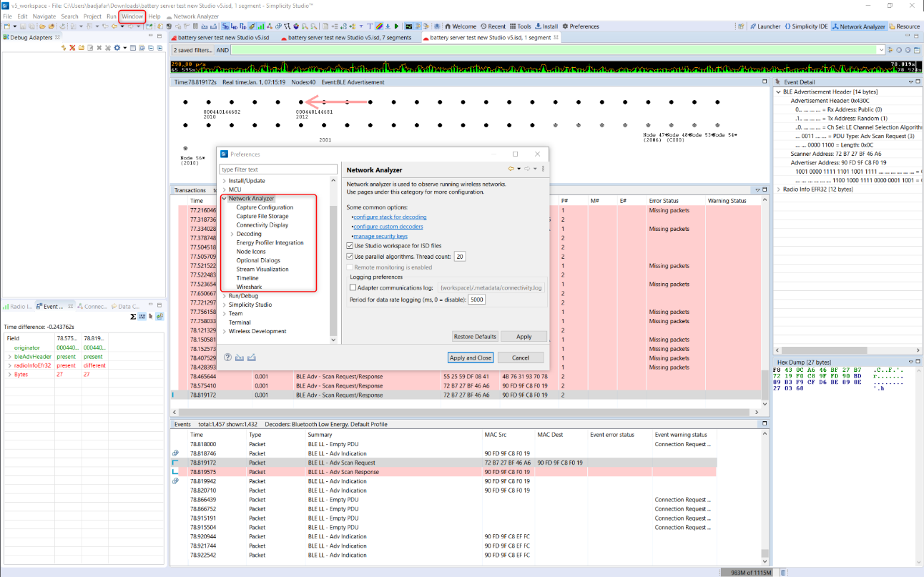Click the Welcome toolbar icon
Screen dimensions: 924x577
[460, 26]
